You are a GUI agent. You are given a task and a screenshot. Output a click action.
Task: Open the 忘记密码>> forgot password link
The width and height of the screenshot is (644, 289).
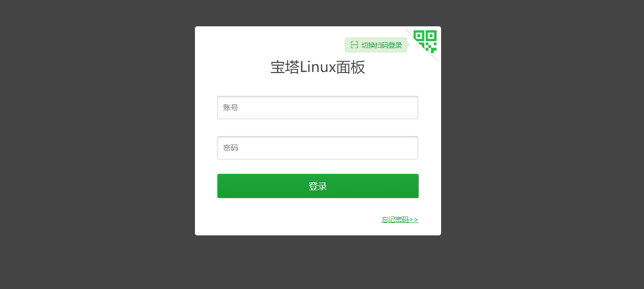[x=400, y=219]
